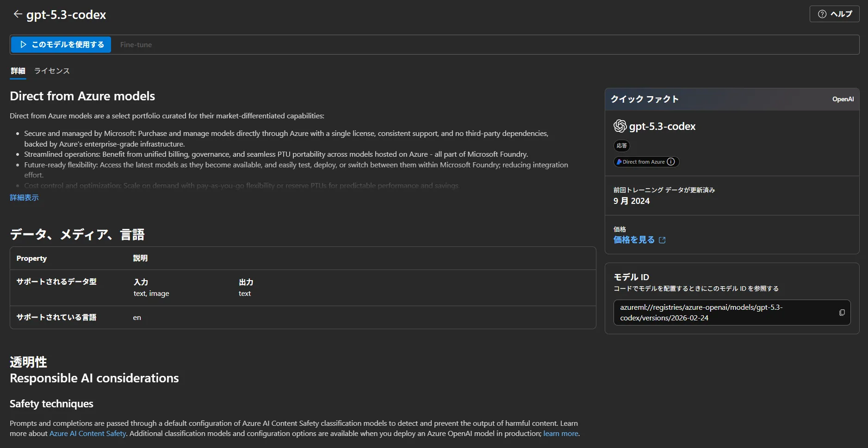Click the 応答 tag badge

(x=621, y=146)
